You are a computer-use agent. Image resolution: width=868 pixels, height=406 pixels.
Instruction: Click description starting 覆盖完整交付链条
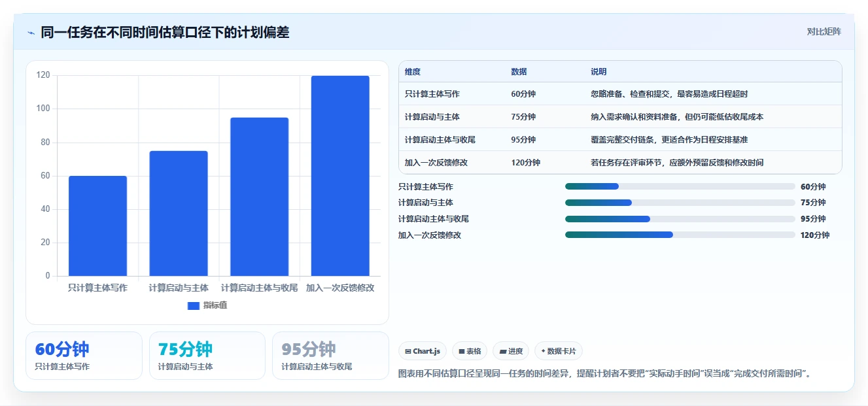[x=669, y=140]
